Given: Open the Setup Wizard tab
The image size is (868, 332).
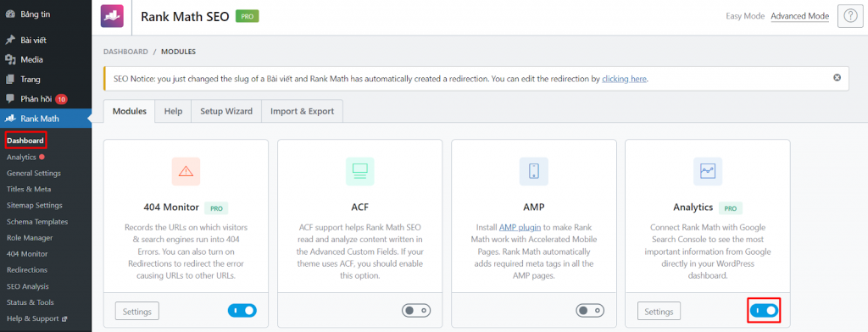Looking at the screenshot, I should pos(226,111).
